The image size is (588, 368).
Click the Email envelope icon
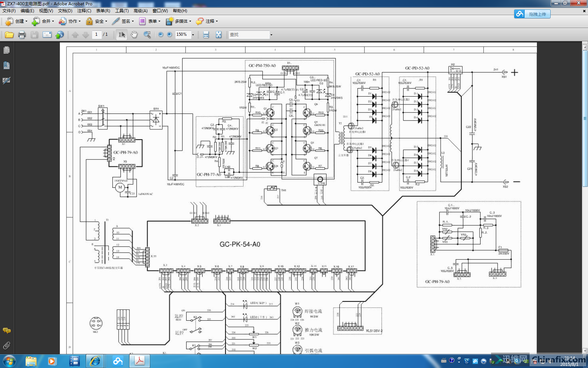coord(47,35)
